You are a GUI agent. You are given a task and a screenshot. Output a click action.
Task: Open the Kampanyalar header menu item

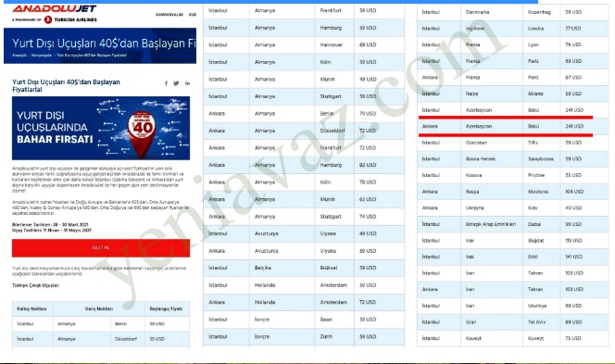click(x=169, y=15)
